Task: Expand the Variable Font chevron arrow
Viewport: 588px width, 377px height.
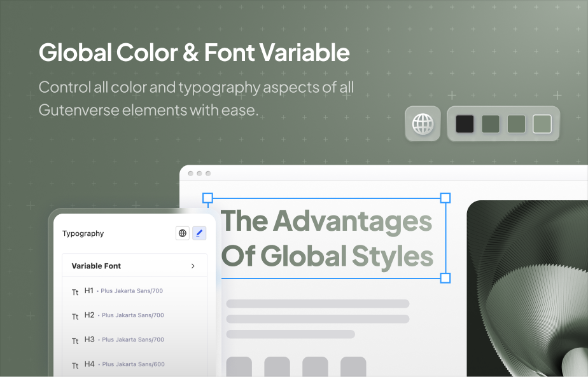Action: [193, 266]
